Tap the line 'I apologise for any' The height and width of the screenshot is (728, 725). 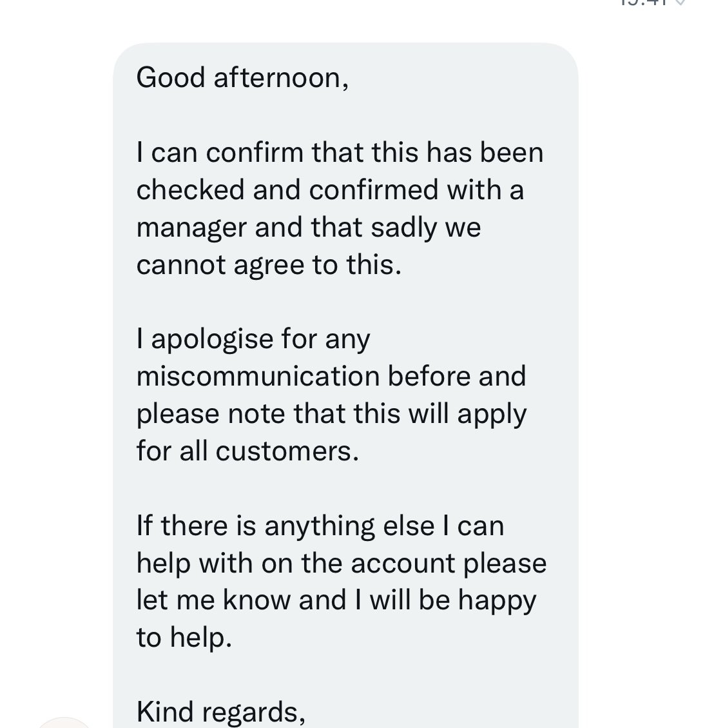tap(253, 340)
